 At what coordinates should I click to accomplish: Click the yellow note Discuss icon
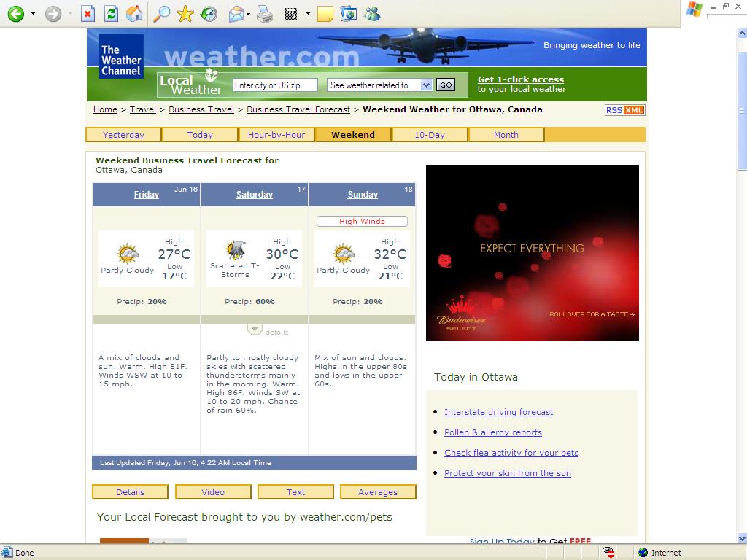(x=325, y=14)
